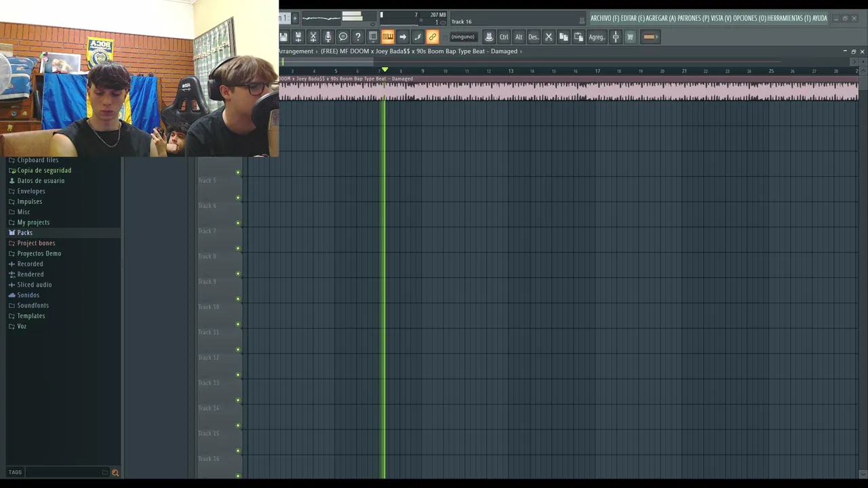Click the Save new version icon
The height and width of the screenshot is (488, 868).
coord(298,37)
